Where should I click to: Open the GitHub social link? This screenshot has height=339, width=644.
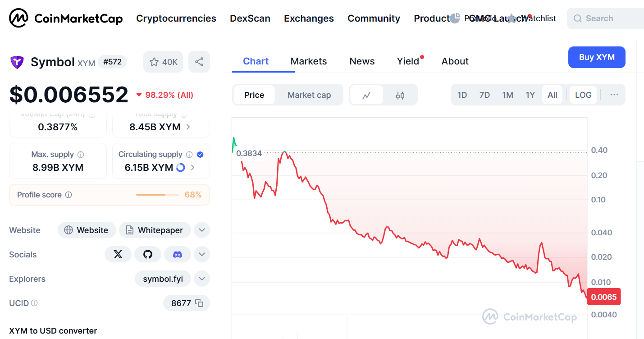coord(148,255)
